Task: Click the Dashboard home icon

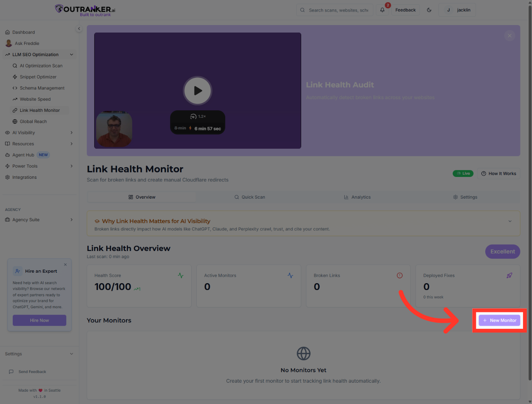Action: [7, 32]
